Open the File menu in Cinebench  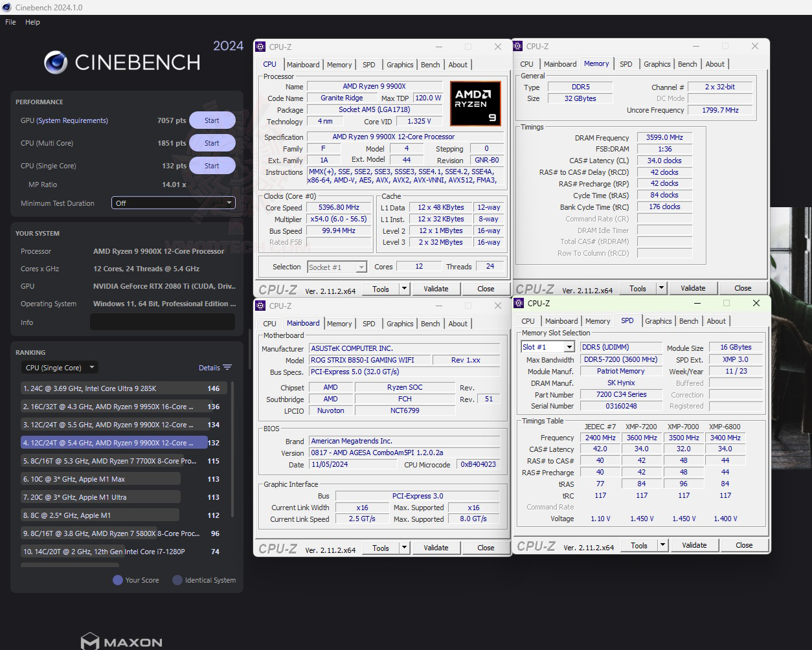[x=10, y=22]
